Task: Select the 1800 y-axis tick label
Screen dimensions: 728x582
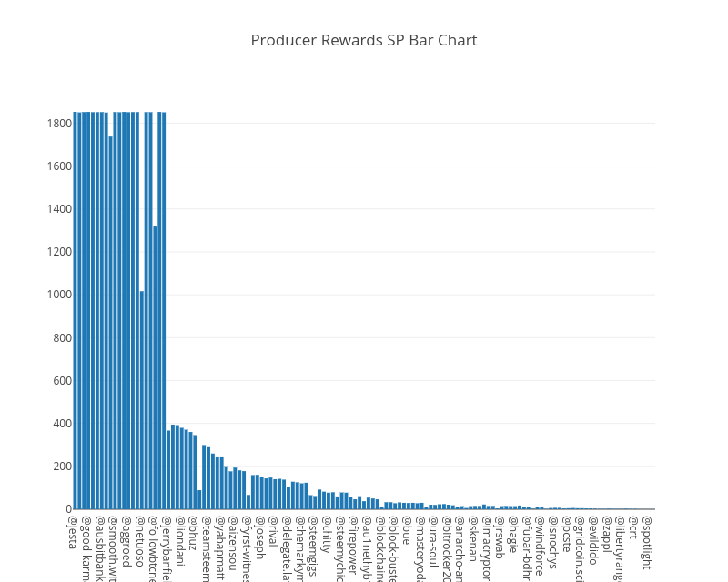Action: 59,124
